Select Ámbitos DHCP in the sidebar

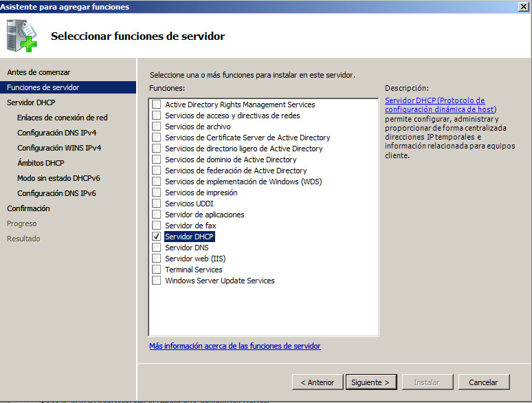point(41,163)
